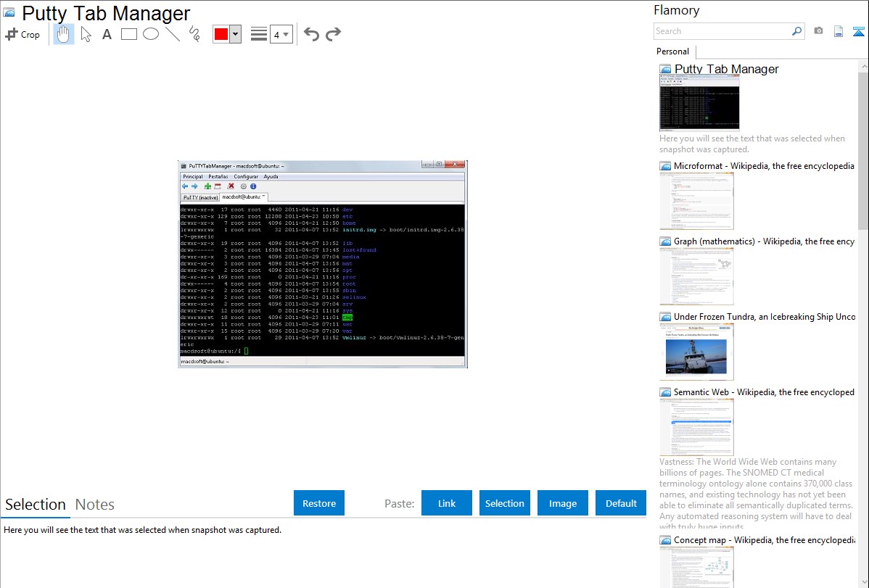
Task: Pick the ellipse shape tool
Action: click(151, 34)
